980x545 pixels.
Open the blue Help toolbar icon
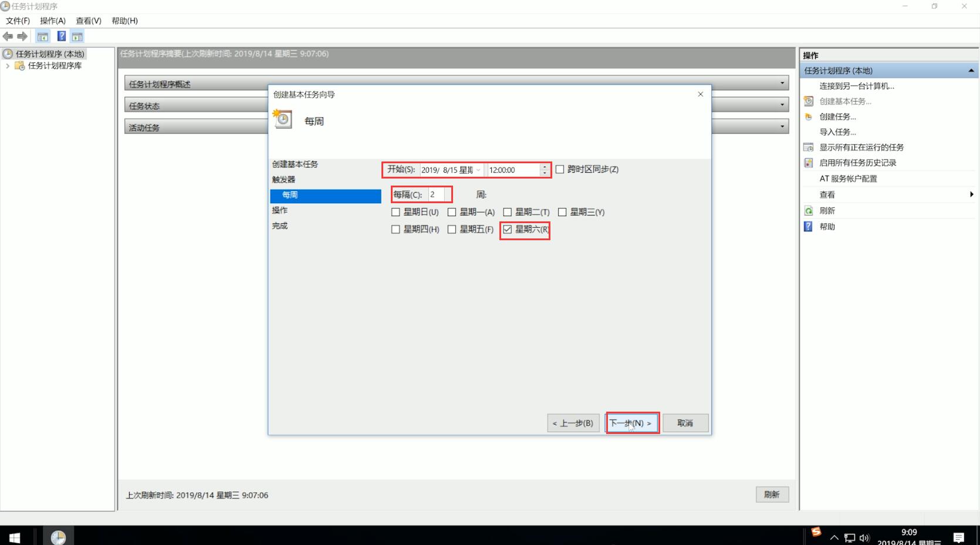[x=61, y=36]
